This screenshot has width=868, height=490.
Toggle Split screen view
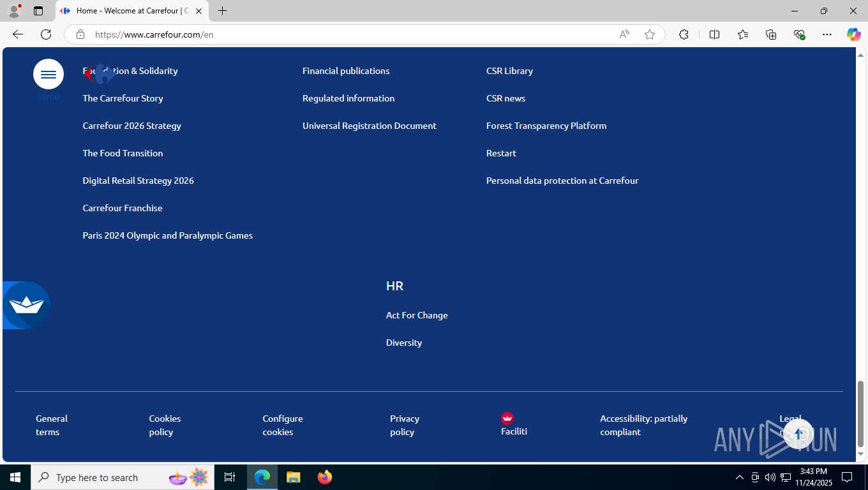715,34
